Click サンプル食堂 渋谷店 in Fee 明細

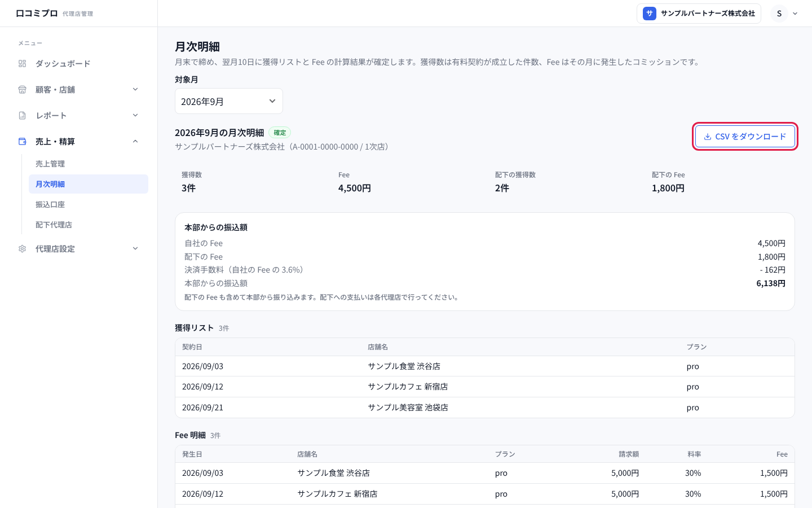pyautogui.click(x=334, y=473)
